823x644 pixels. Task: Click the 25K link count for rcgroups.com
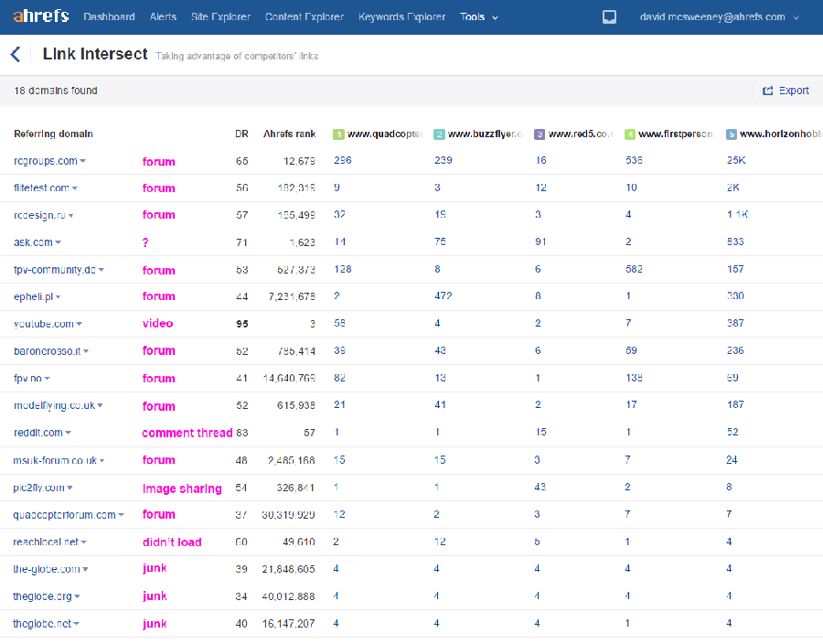[x=736, y=161]
